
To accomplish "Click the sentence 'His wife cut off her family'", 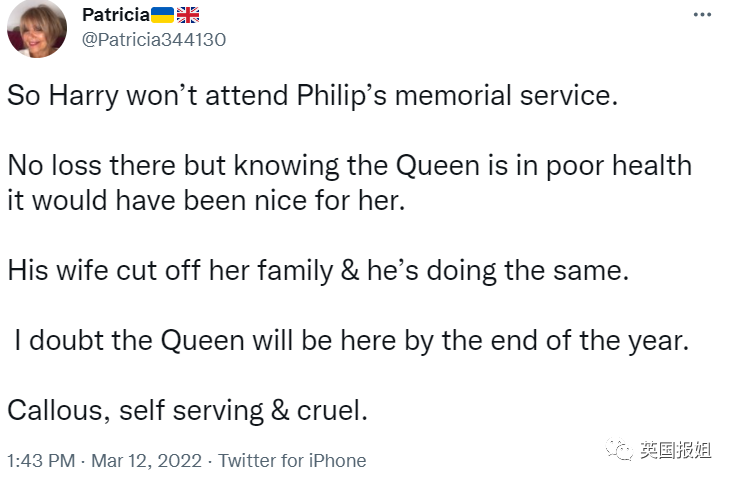I will point(318,270).
